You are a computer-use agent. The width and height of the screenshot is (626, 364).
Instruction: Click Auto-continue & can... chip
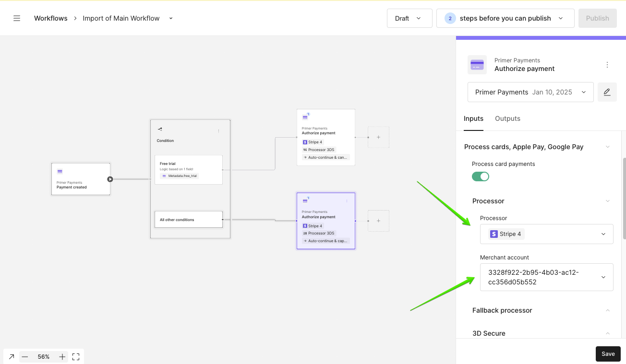point(326,157)
